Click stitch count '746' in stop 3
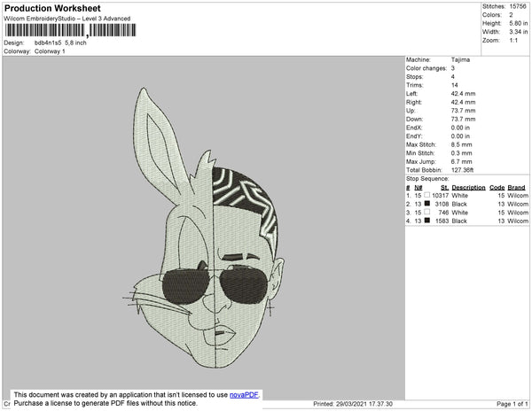 click(443, 213)
